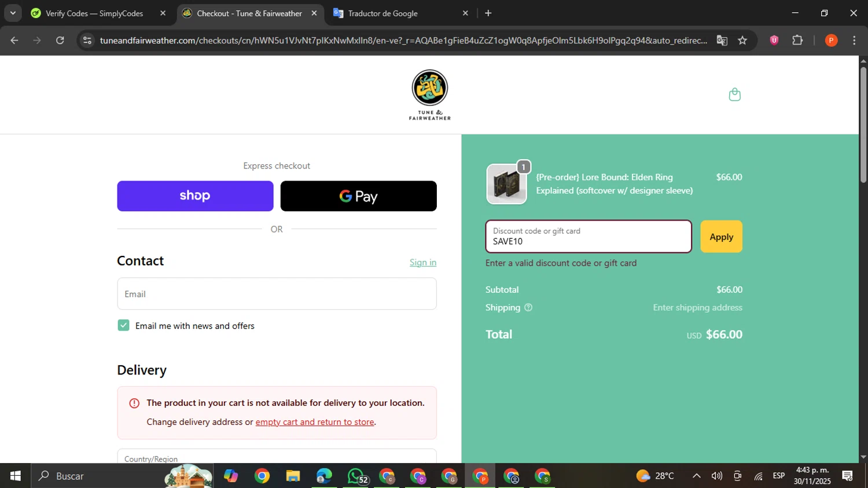Click the Enter shipping address text
The height and width of the screenshot is (488, 868).
pyautogui.click(x=697, y=307)
